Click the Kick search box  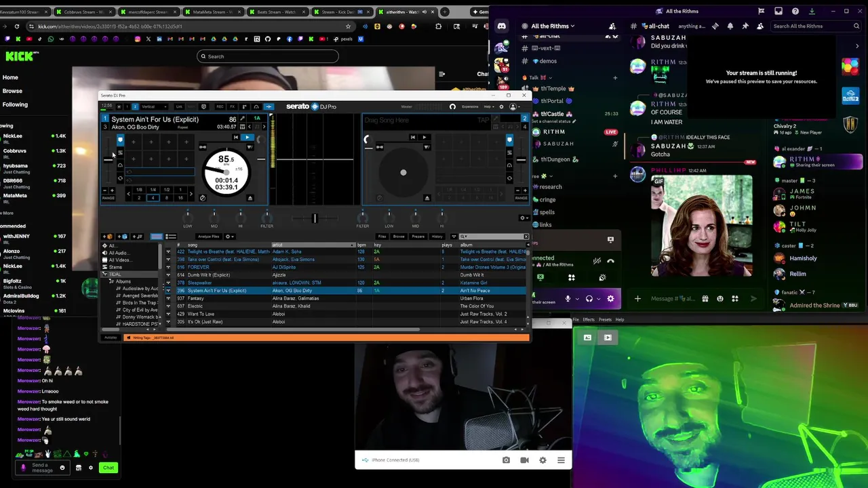(268, 56)
